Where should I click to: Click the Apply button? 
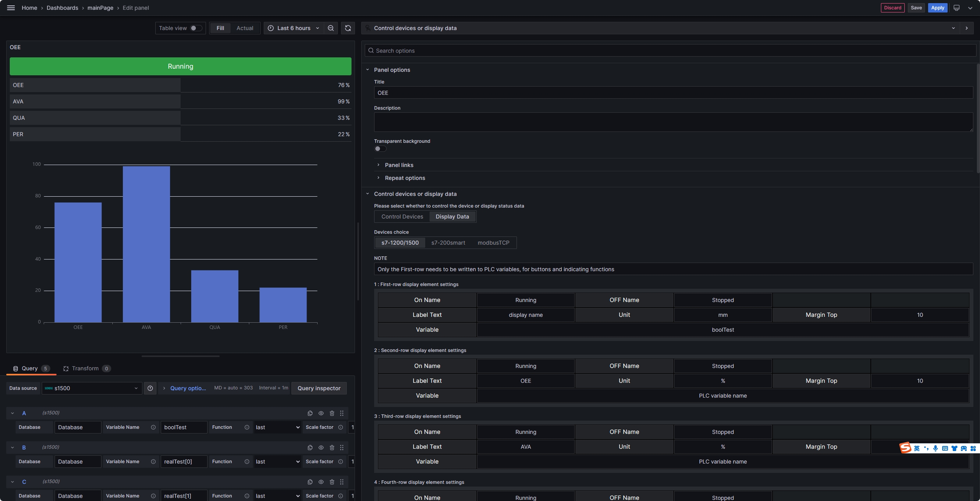coord(937,8)
